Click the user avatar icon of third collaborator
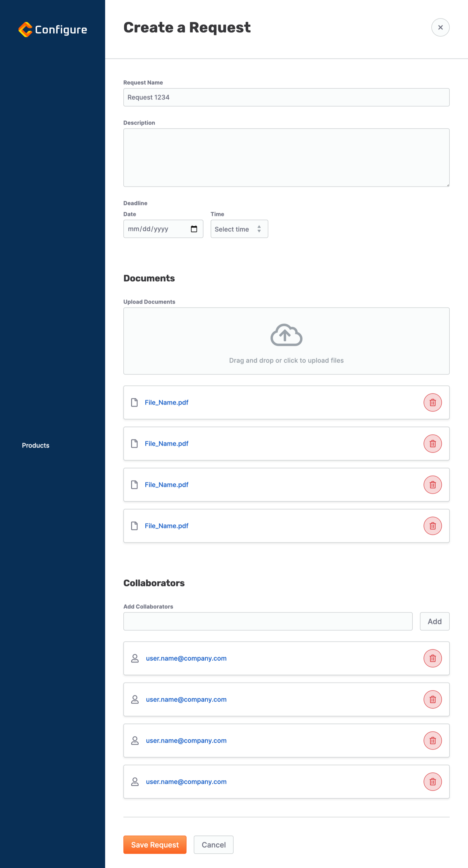This screenshot has width=468, height=868. click(x=135, y=740)
